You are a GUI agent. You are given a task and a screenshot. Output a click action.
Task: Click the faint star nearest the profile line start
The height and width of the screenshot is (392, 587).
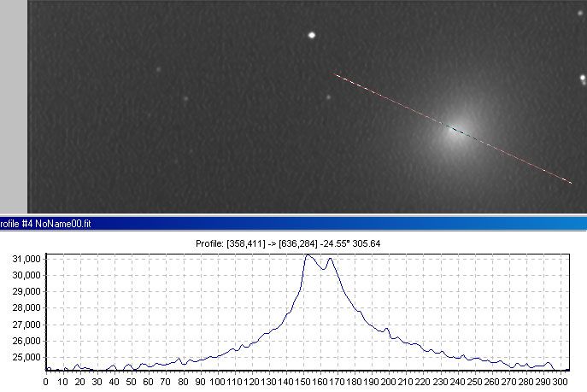(x=328, y=97)
